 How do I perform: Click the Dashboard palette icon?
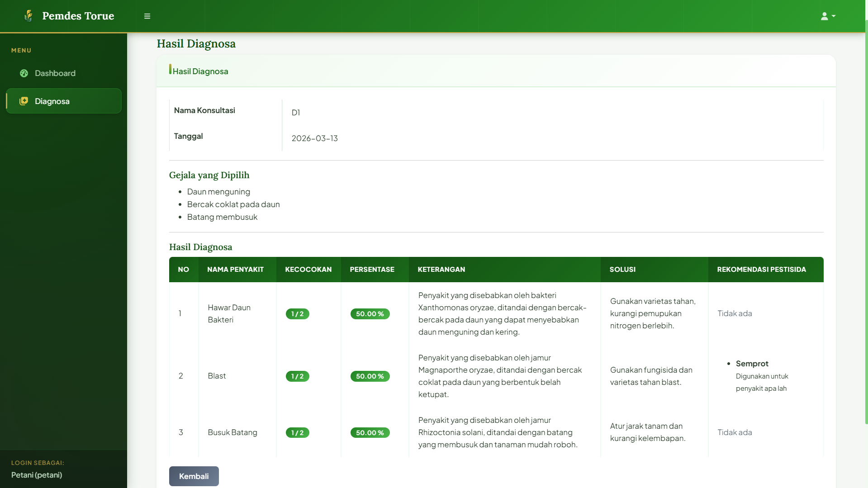click(x=24, y=73)
